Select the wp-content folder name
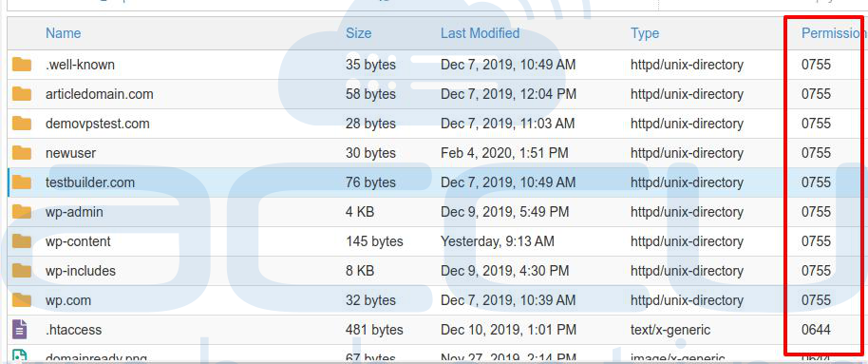The width and height of the screenshot is (868, 364). pyautogui.click(x=78, y=241)
